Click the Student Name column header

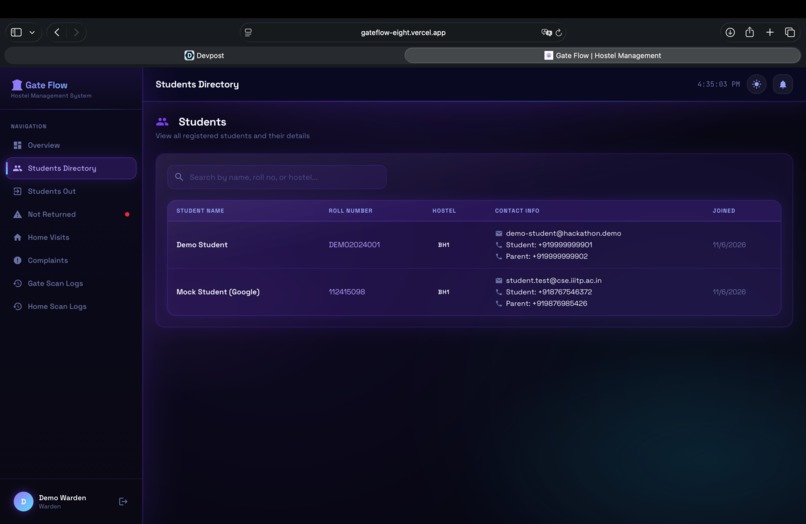[x=200, y=211]
